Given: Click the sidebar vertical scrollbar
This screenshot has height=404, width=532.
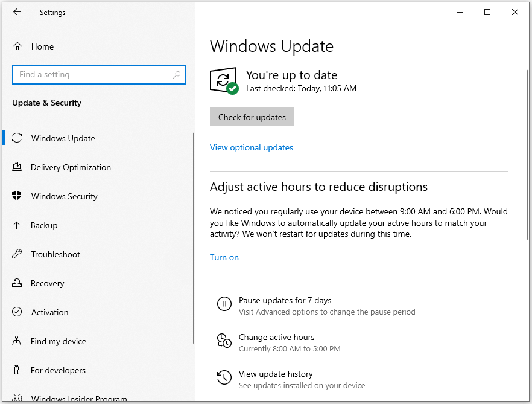Looking at the screenshot, I should click(194, 238).
